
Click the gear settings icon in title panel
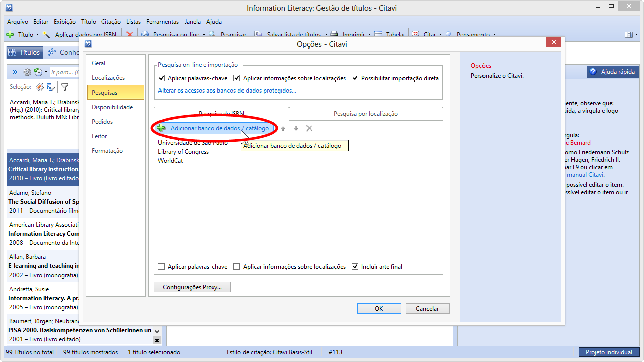click(x=27, y=72)
